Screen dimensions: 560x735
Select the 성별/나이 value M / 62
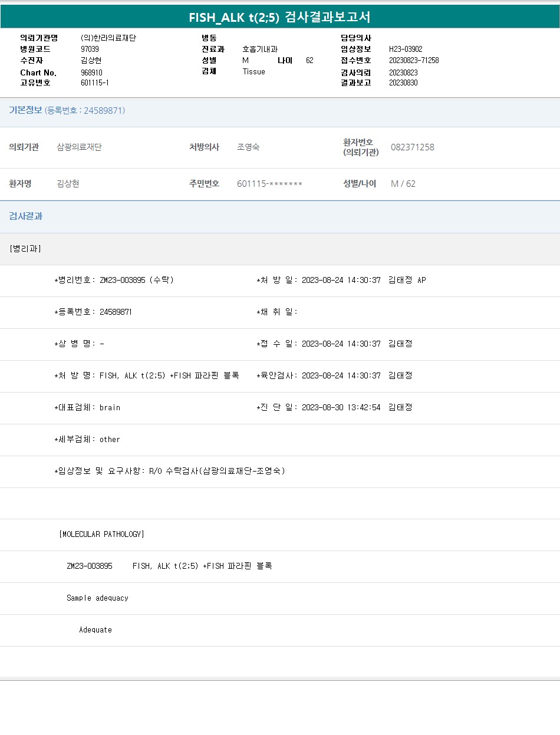pyautogui.click(x=403, y=184)
